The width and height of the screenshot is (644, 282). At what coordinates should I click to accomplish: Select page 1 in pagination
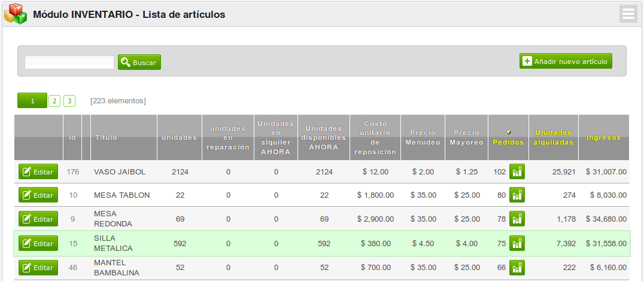click(32, 101)
